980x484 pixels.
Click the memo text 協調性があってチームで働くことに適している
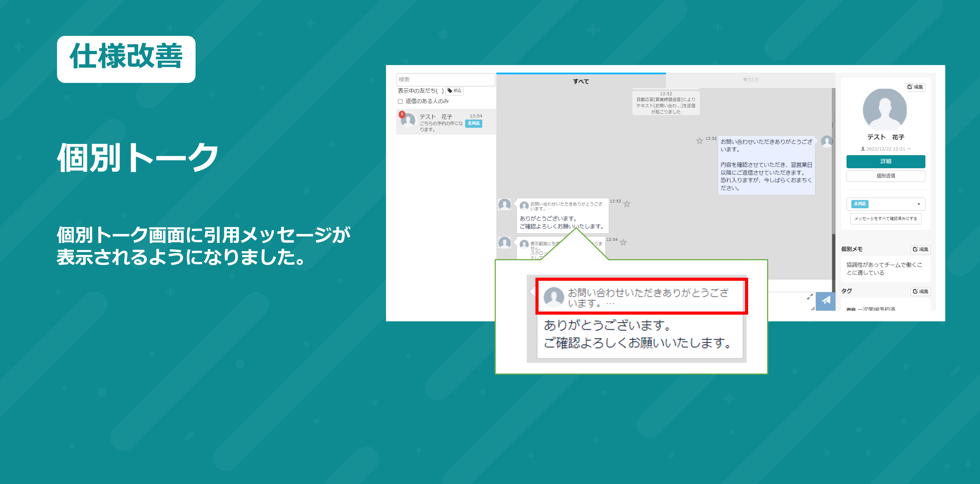(x=884, y=269)
